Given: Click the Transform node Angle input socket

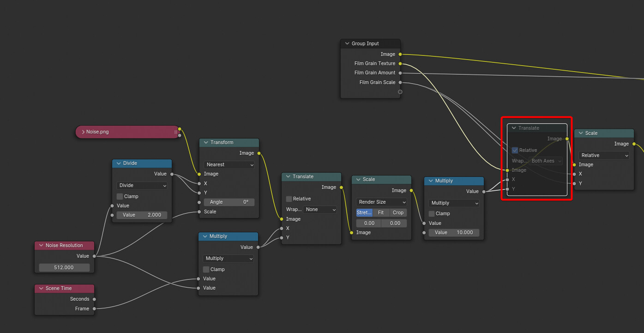Looking at the screenshot, I should 199,202.
